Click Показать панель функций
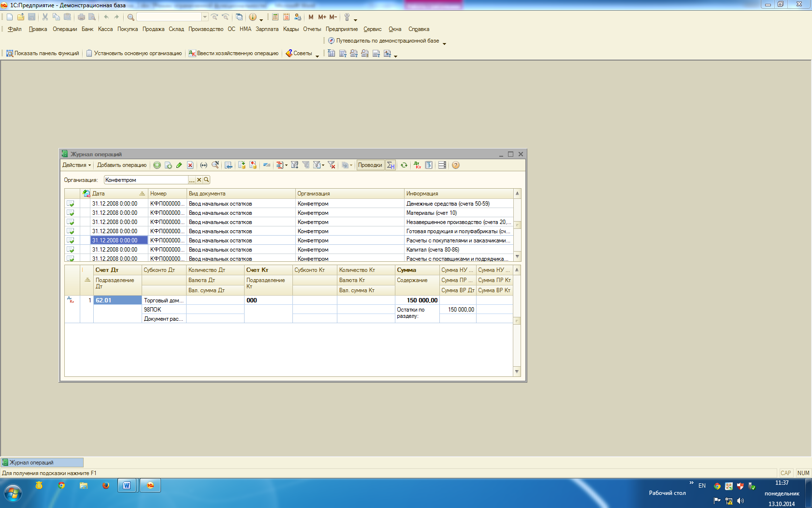 [43, 53]
